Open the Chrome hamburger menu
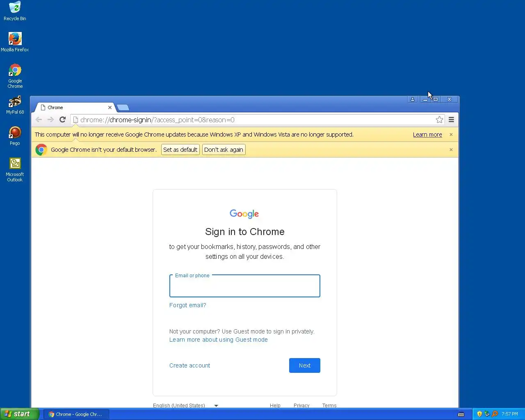The image size is (525, 420). [x=451, y=120]
